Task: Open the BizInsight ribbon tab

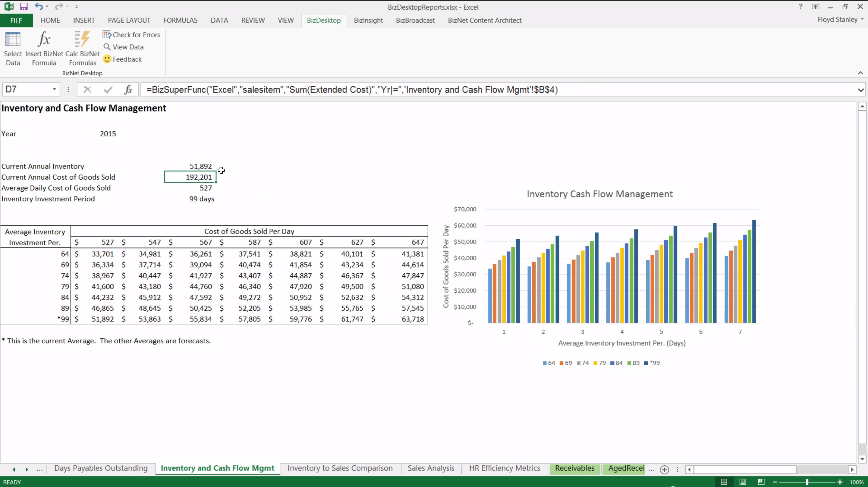Action: 368,20
